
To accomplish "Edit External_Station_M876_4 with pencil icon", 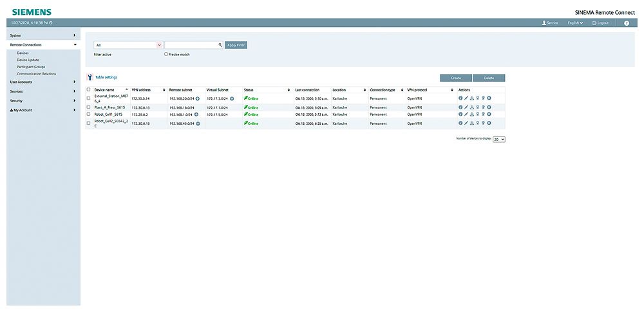I will (466, 98).
